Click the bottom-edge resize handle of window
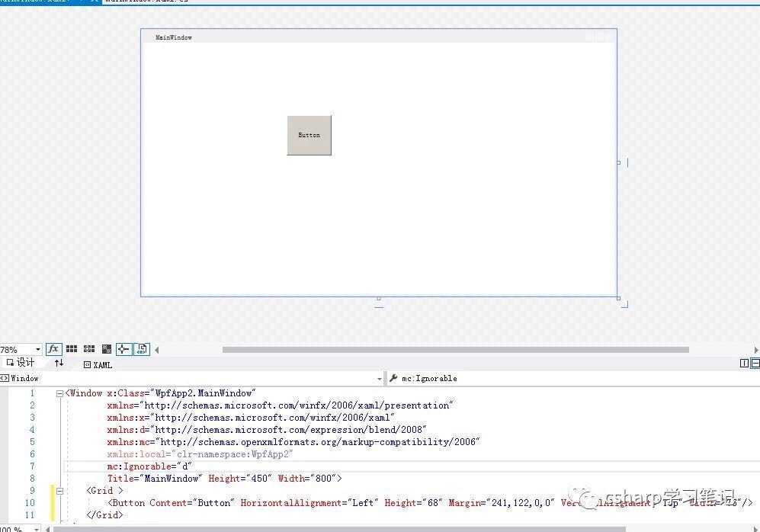The height and width of the screenshot is (532, 760). coord(379,299)
